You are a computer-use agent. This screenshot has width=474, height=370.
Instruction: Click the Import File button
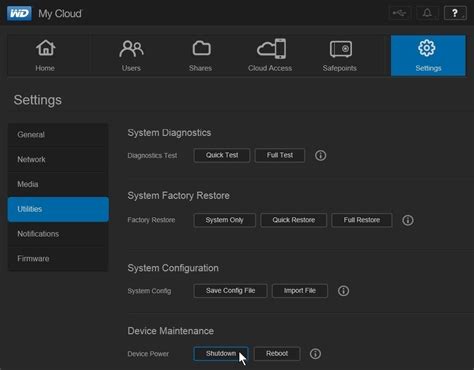(300, 291)
